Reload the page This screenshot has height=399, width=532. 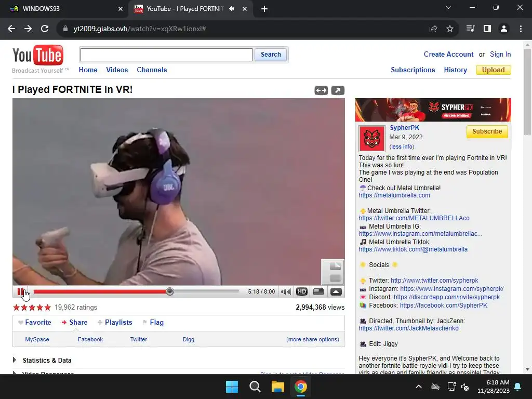coord(45,29)
